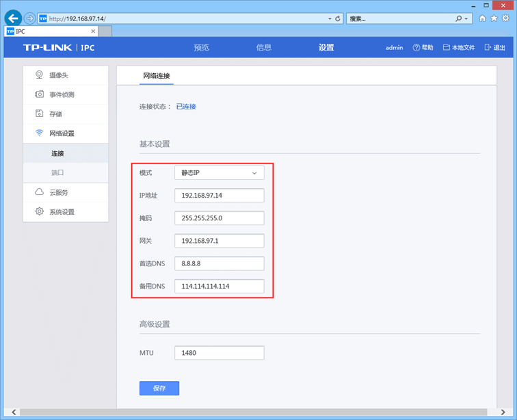This screenshot has width=517, height=420.
Task: Click the browser home icon
Action: [x=483, y=18]
